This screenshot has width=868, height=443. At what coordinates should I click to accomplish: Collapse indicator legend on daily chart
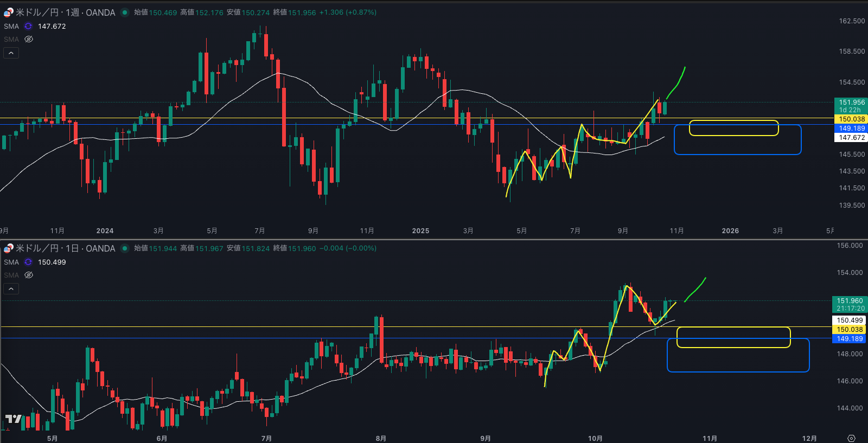click(x=11, y=288)
